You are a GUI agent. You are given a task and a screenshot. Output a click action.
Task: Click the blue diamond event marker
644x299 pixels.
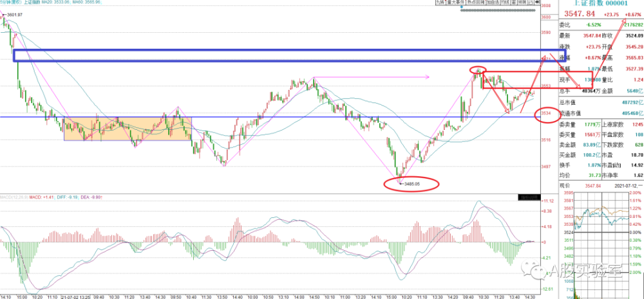pos(462,7)
